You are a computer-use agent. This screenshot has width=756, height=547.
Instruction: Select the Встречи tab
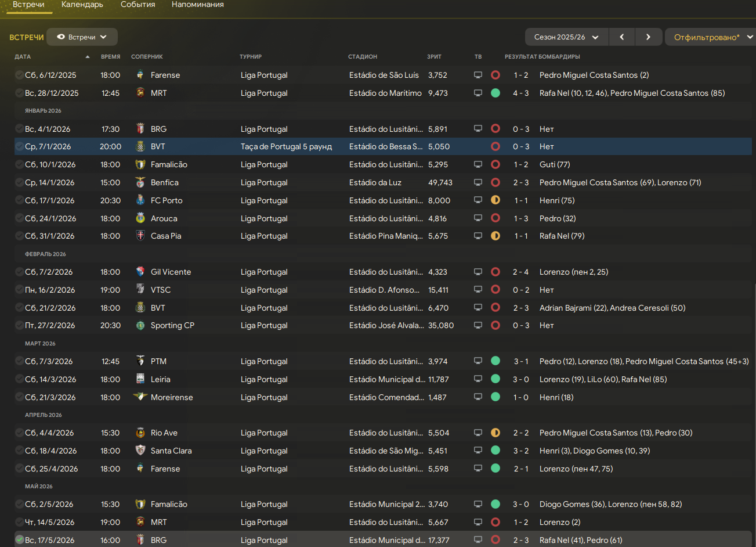(28, 5)
